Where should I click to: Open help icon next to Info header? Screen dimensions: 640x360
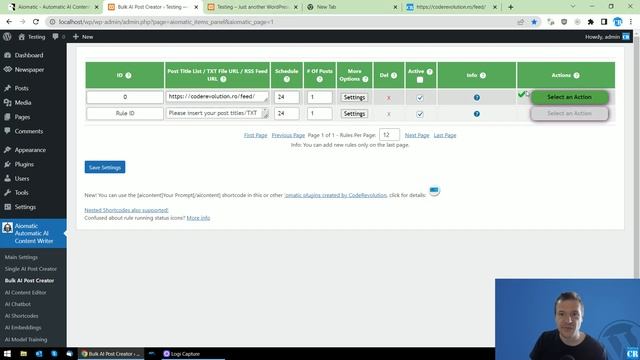pos(483,76)
